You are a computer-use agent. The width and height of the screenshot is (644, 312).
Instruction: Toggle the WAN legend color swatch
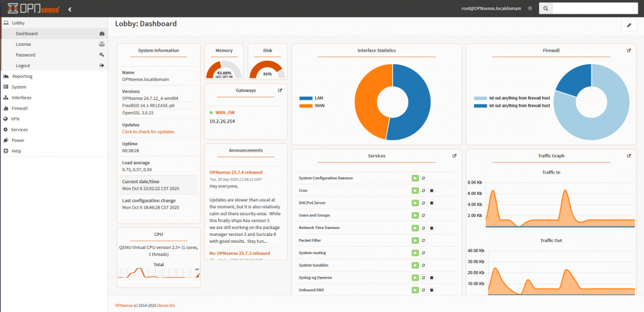click(306, 106)
